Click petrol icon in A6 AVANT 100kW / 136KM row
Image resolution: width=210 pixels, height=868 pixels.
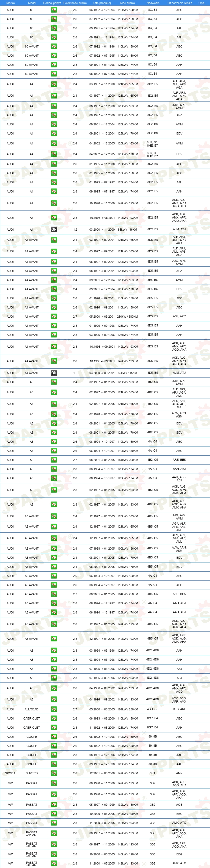pos(54,549)
